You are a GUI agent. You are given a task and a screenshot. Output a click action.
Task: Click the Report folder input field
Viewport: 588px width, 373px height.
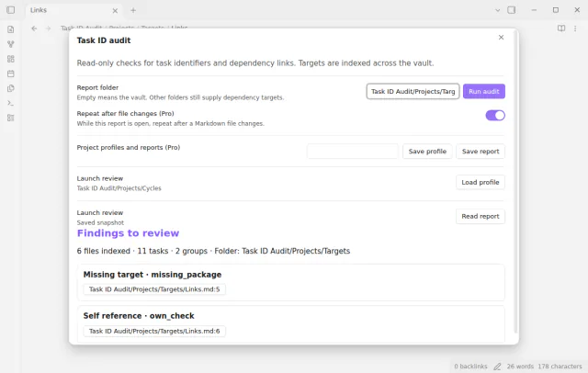tap(413, 92)
